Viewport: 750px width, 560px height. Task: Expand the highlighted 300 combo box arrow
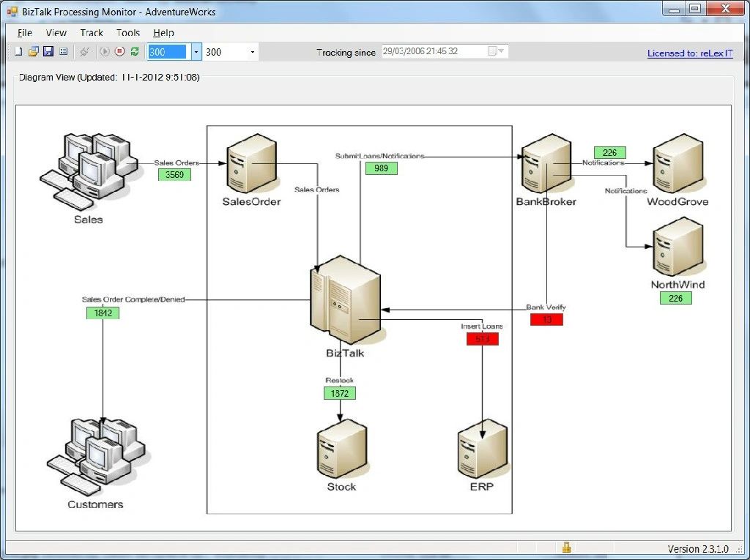click(196, 52)
